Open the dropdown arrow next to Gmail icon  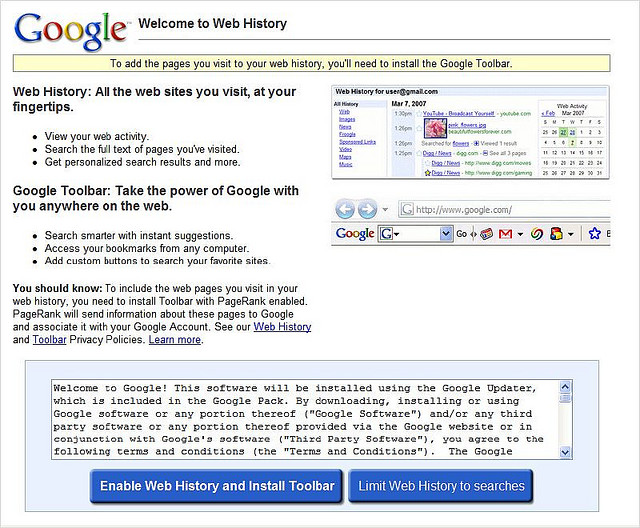tap(520, 234)
